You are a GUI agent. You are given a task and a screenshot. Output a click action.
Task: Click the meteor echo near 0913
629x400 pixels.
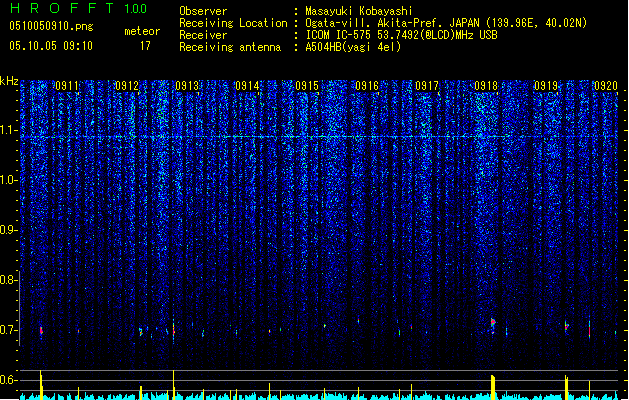[x=173, y=330]
